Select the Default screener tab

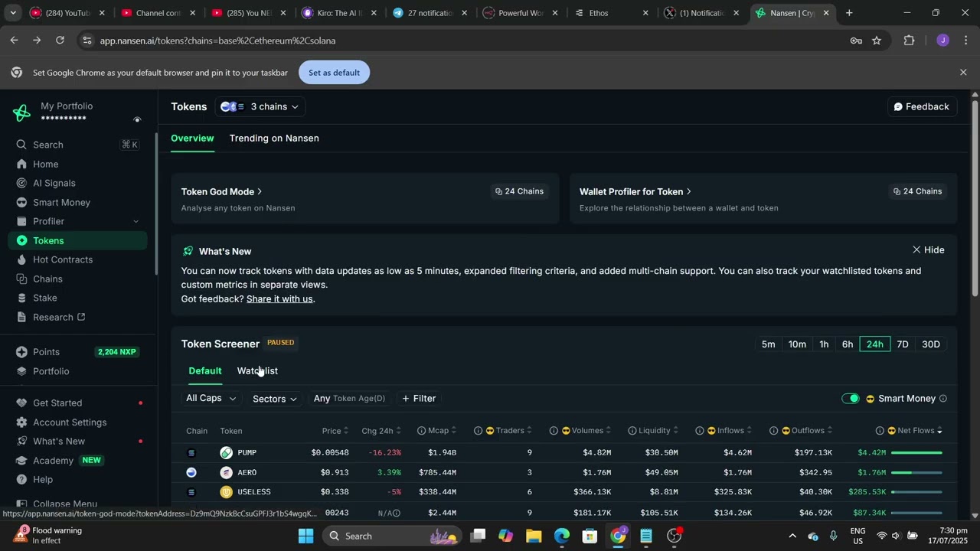click(x=205, y=371)
